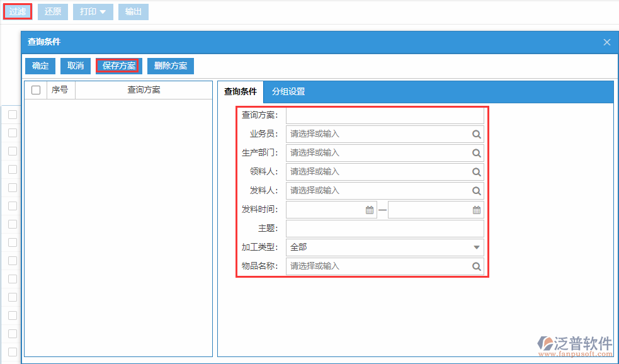Expand the 加工类型 dropdown
Image resolution: width=619 pixels, height=364 pixels.
coord(477,247)
